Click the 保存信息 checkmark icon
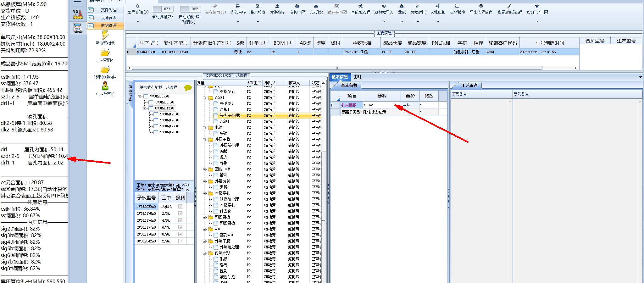The image size is (644, 283). tap(215, 6)
